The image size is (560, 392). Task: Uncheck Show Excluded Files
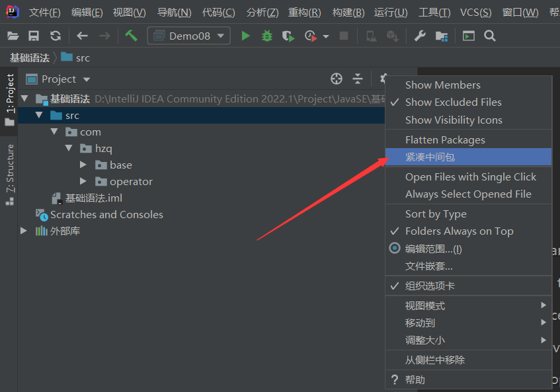[468, 102]
